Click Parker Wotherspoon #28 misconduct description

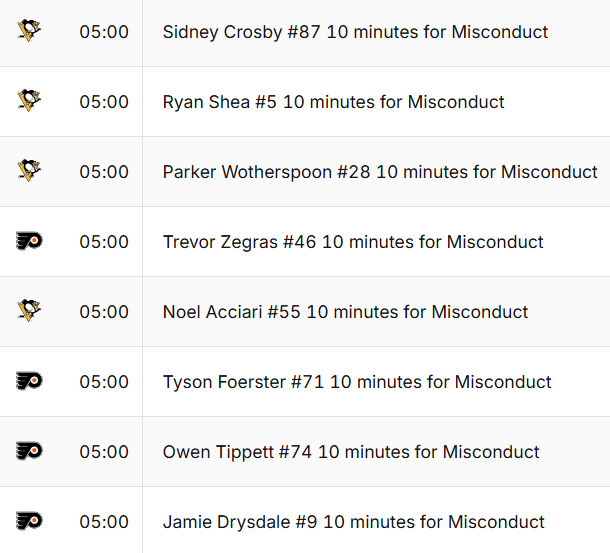380,172
